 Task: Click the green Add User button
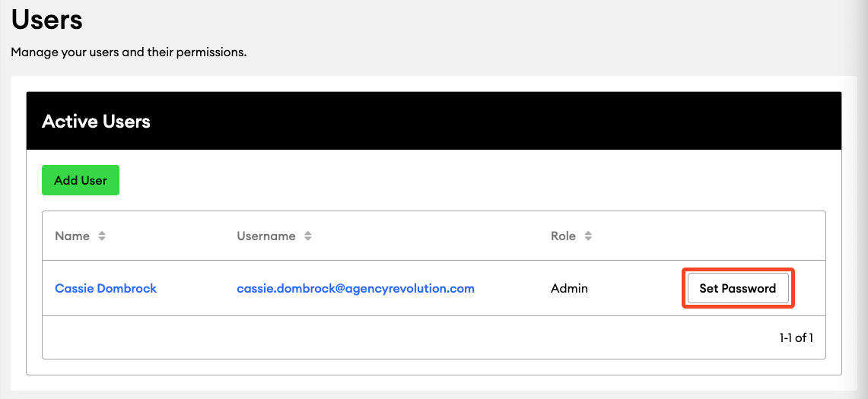point(81,180)
